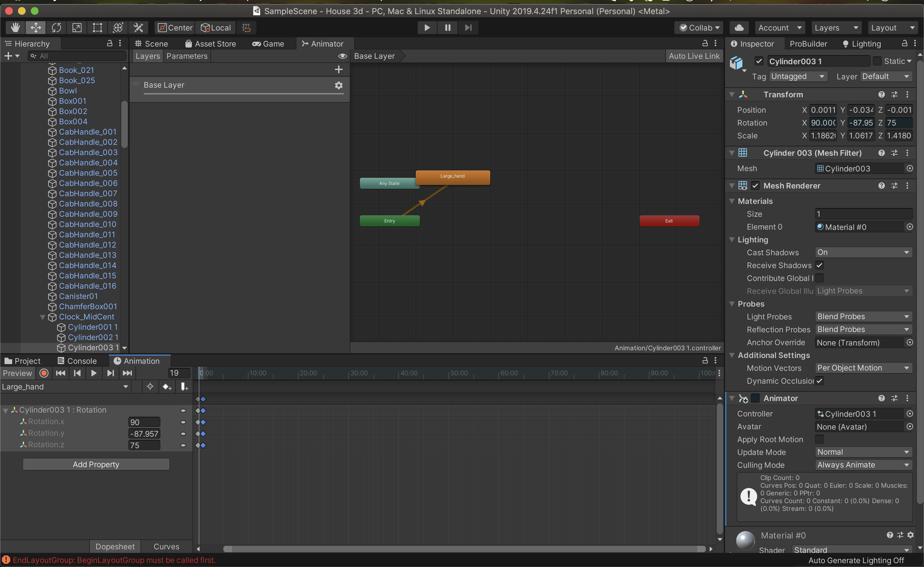The image size is (924, 567).
Task: Open Unity cloud services icon
Action: 739,27
